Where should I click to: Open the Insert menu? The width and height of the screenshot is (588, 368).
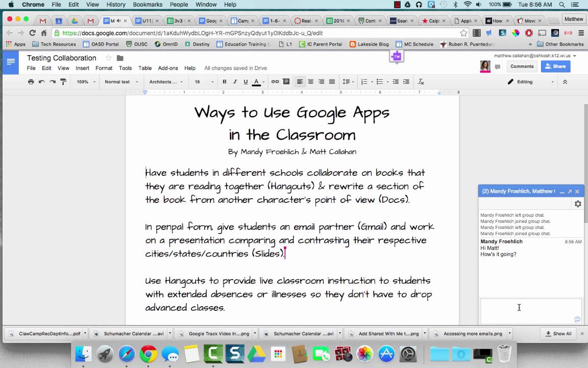point(82,68)
